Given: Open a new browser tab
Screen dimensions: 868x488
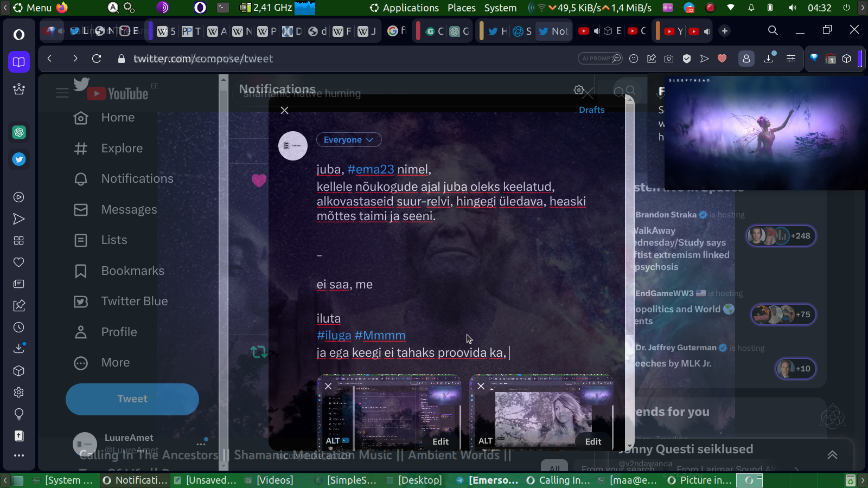Looking at the screenshot, I should 725,31.
